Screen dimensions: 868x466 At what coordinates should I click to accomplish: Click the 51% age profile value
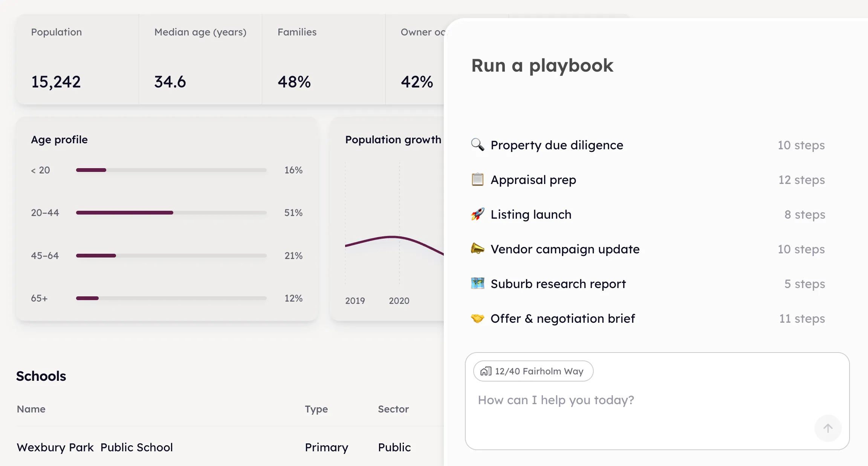[293, 213]
